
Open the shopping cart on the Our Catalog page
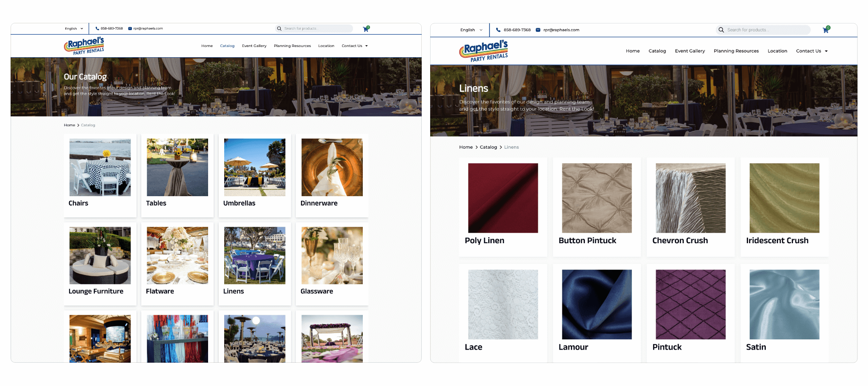click(x=366, y=29)
